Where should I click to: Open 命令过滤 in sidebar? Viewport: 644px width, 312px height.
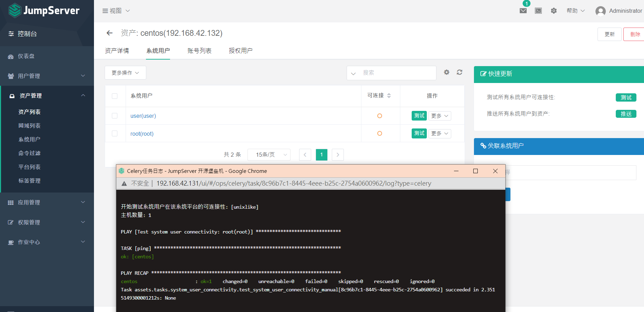(x=30, y=153)
